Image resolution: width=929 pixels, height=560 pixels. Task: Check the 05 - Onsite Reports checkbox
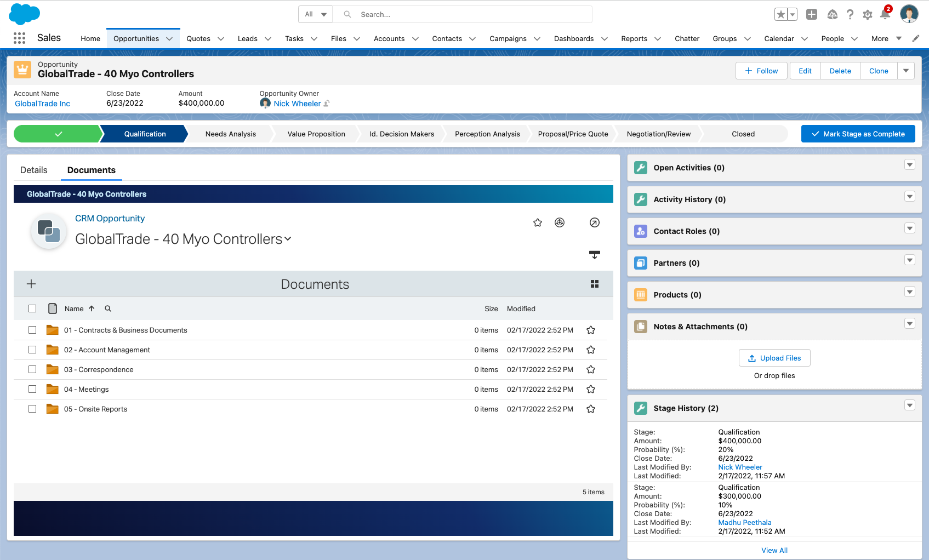(32, 409)
